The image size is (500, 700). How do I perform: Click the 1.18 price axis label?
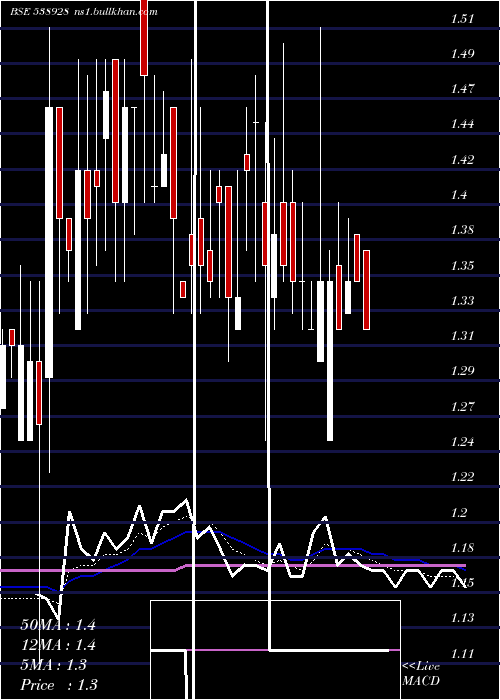(x=462, y=548)
